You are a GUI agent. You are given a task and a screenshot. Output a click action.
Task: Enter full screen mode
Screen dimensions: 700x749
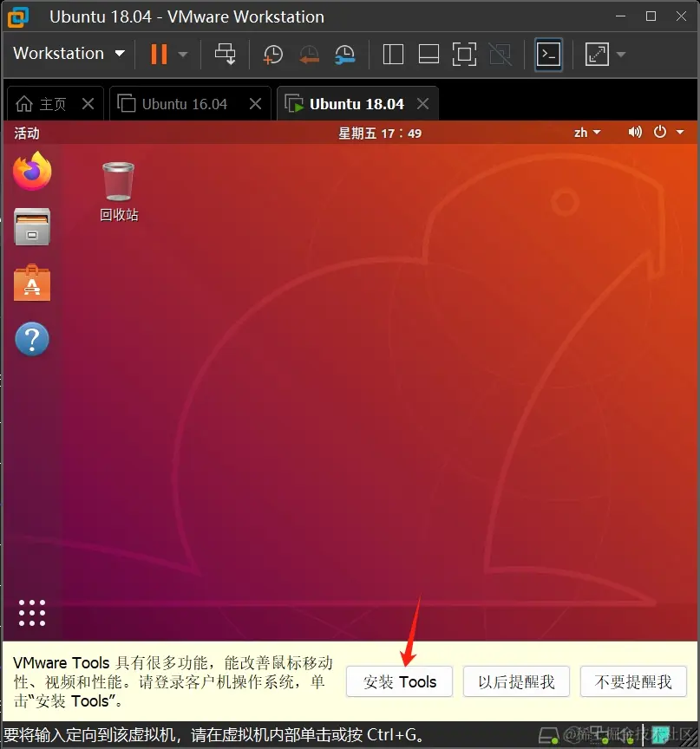pyautogui.click(x=464, y=54)
